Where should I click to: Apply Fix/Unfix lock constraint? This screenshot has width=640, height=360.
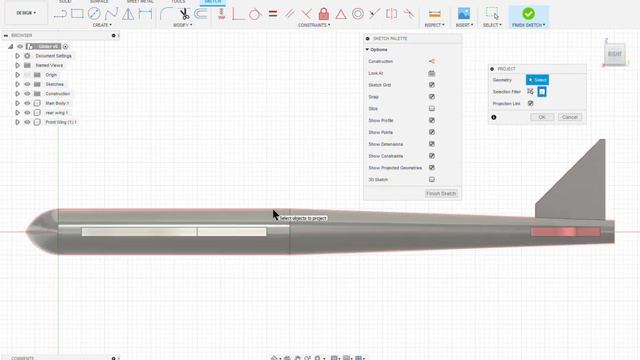coord(324,14)
